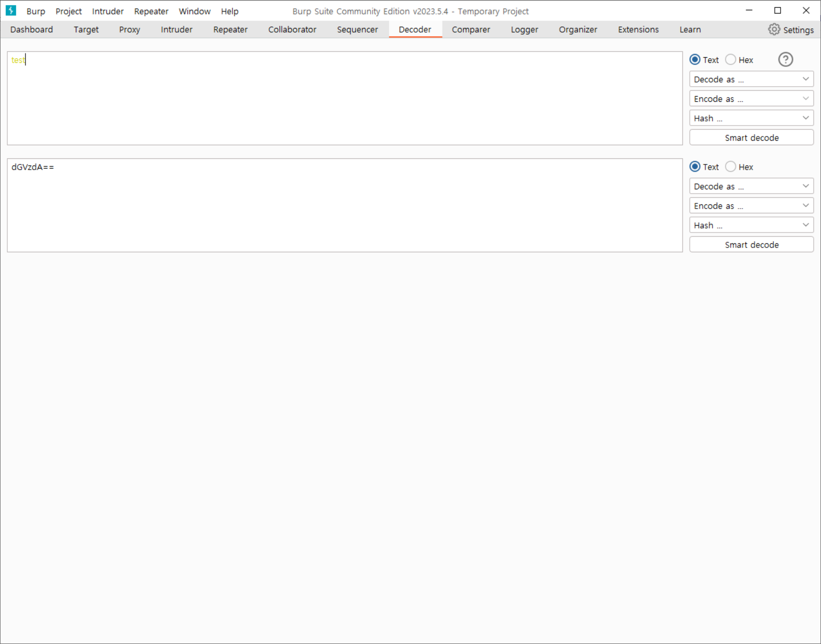Open Decode as dropdown for dGVzdA== row
The width and height of the screenshot is (821, 644).
(x=751, y=186)
